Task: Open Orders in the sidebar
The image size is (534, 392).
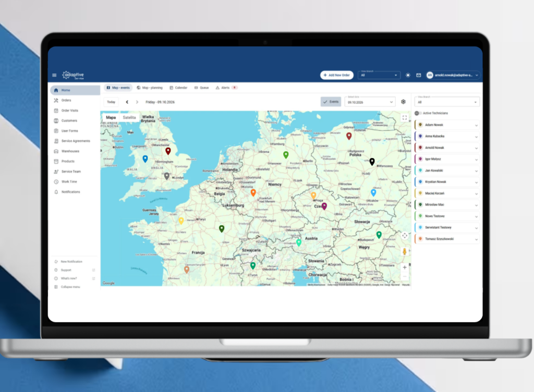Action: [x=75, y=101]
